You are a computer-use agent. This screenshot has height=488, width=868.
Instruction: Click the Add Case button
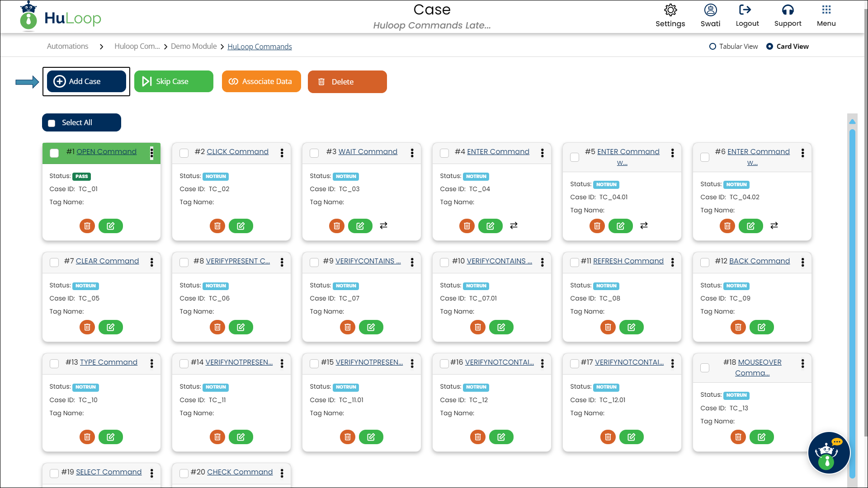(86, 81)
